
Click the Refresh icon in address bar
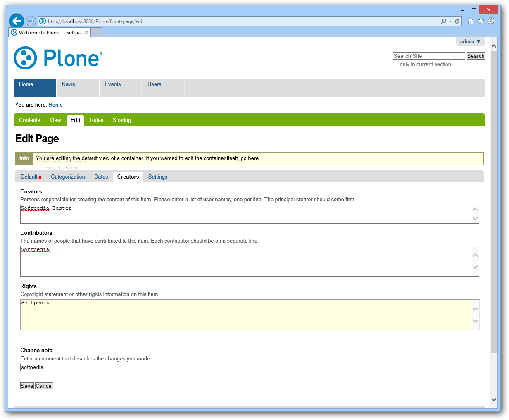[457, 21]
